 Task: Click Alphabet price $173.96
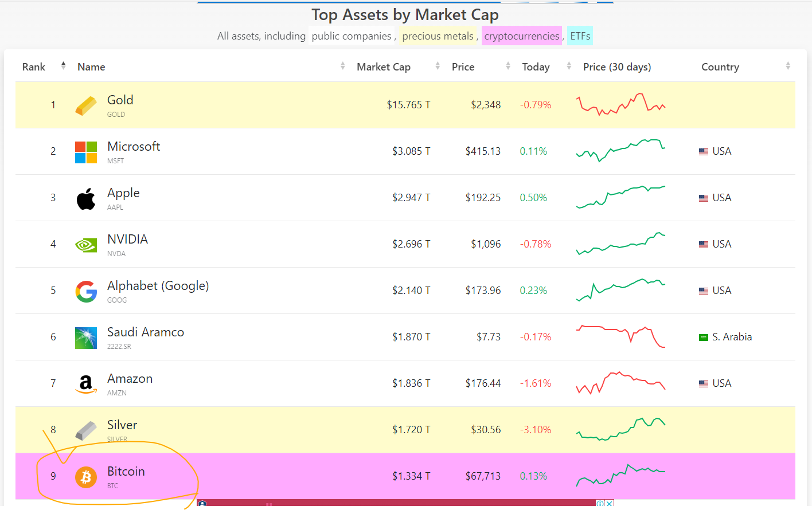pos(483,291)
